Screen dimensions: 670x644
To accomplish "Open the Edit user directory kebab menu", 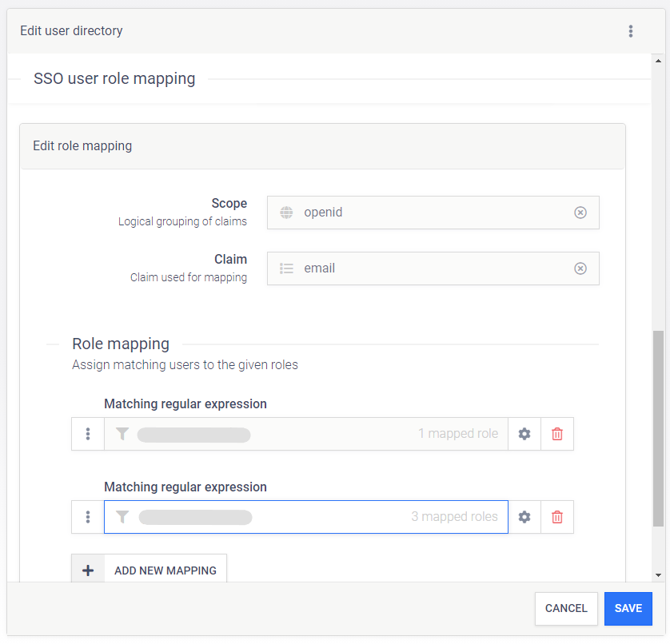I will tap(630, 31).
